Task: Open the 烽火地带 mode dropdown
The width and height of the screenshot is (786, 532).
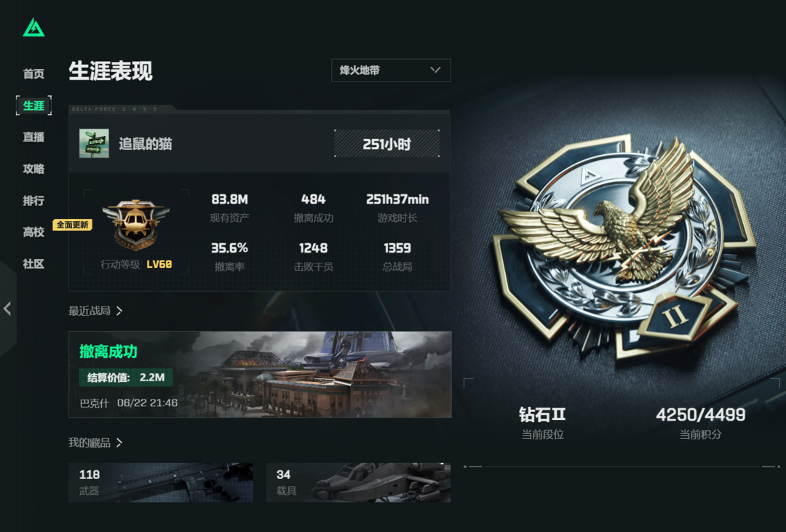Action: point(391,70)
